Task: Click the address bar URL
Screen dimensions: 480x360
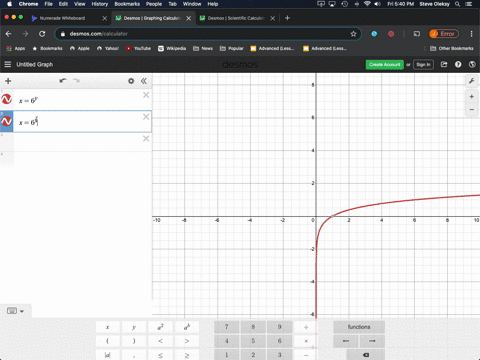Action: pos(99,34)
